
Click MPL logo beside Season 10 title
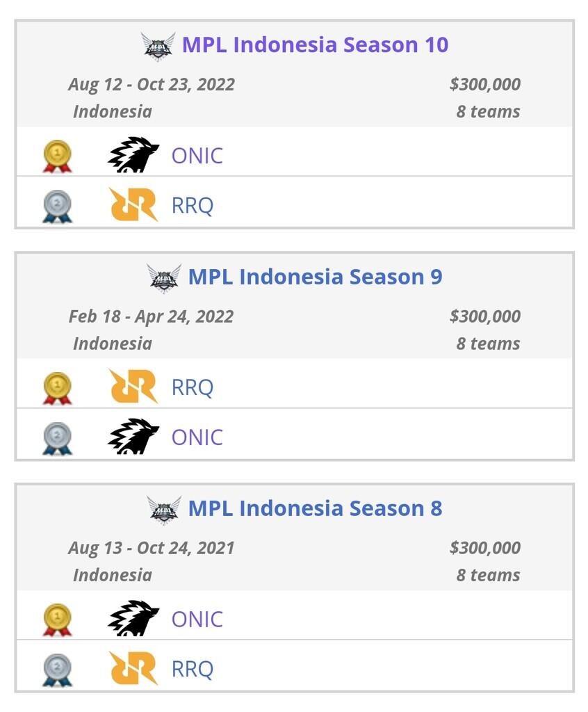click(158, 46)
